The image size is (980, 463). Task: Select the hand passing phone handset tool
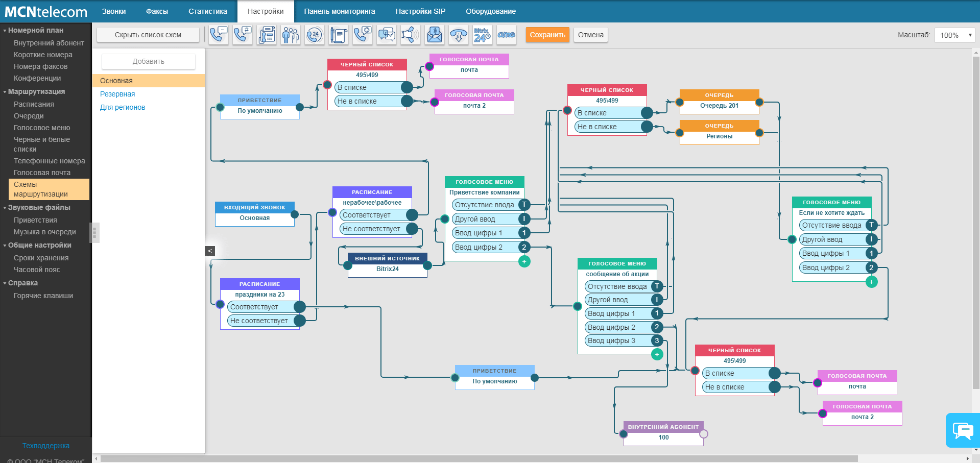tap(411, 35)
